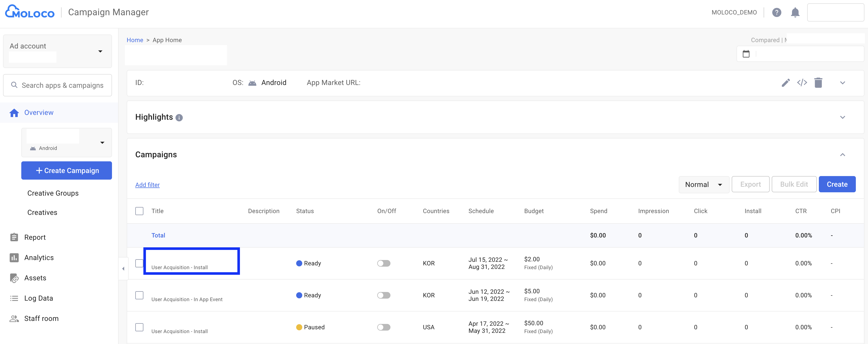
Task: Click the pencil edit app icon
Action: click(x=785, y=83)
